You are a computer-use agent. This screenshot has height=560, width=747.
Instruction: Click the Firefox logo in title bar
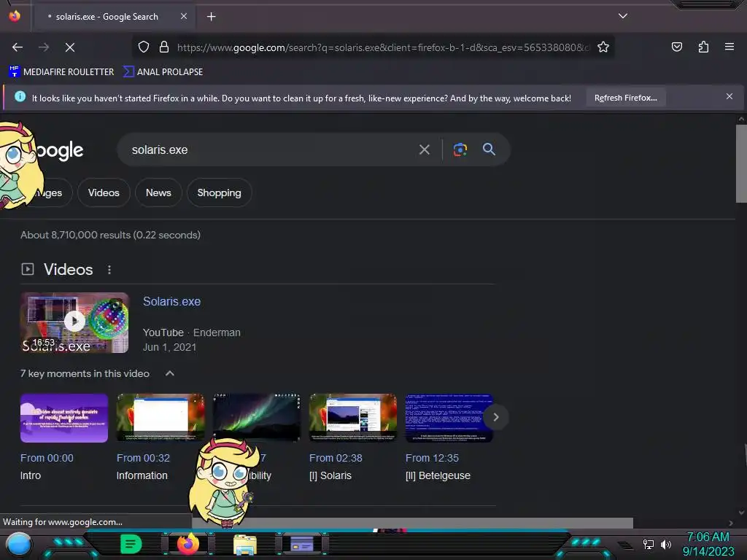[15, 16]
